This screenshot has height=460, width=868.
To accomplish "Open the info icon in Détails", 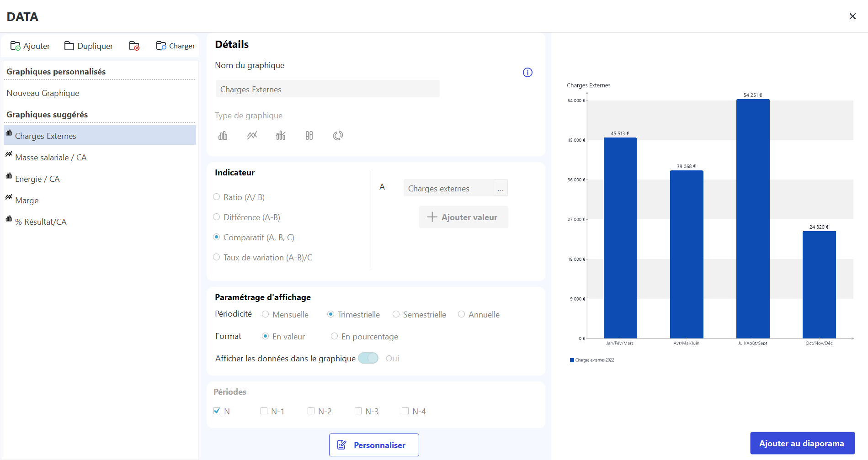I will [527, 72].
